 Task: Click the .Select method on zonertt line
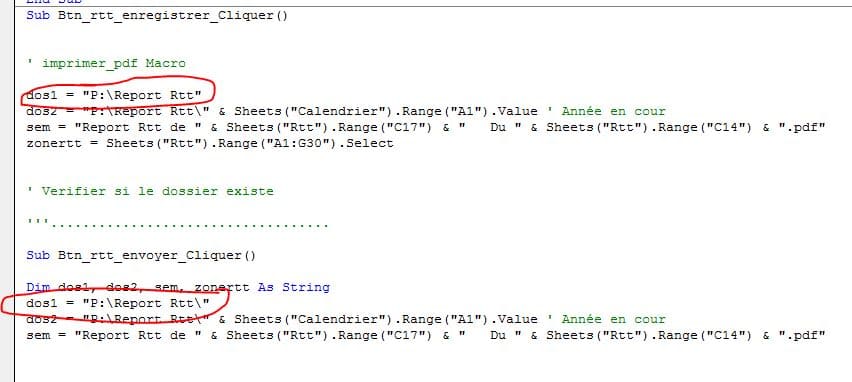pyautogui.click(x=369, y=143)
